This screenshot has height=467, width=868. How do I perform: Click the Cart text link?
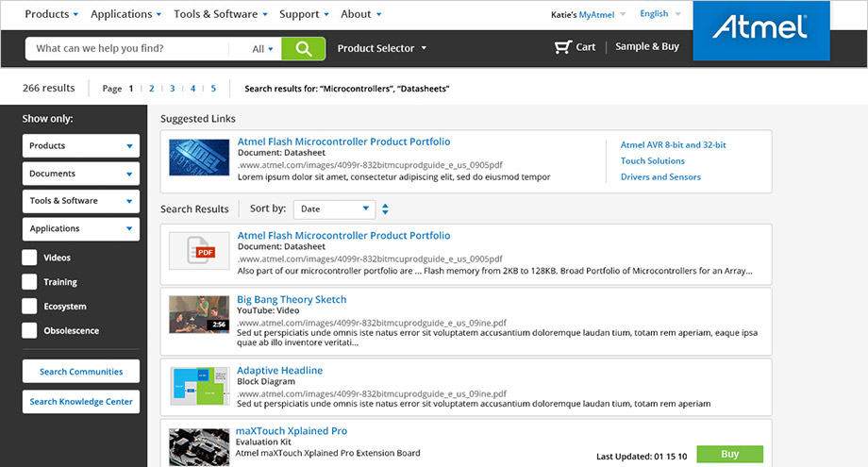coord(585,47)
